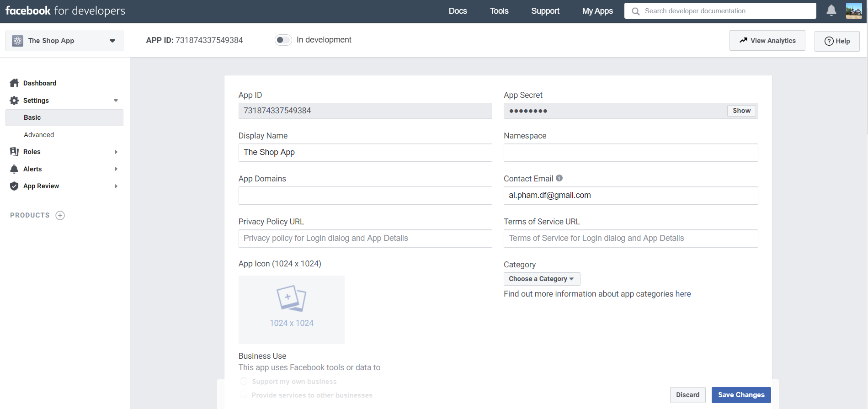868x409 pixels.
Task: Open Docs in top navigation
Action: click(458, 11)
